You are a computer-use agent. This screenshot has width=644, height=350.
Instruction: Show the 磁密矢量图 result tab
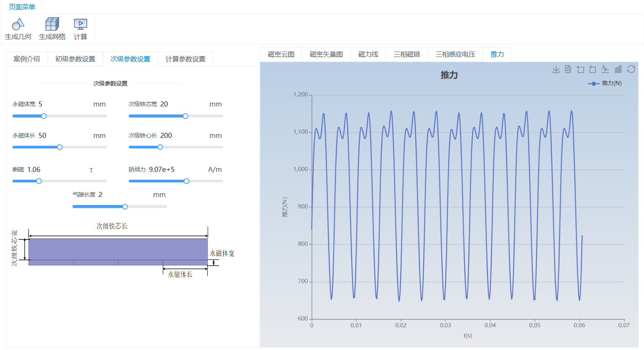(326, 54)
